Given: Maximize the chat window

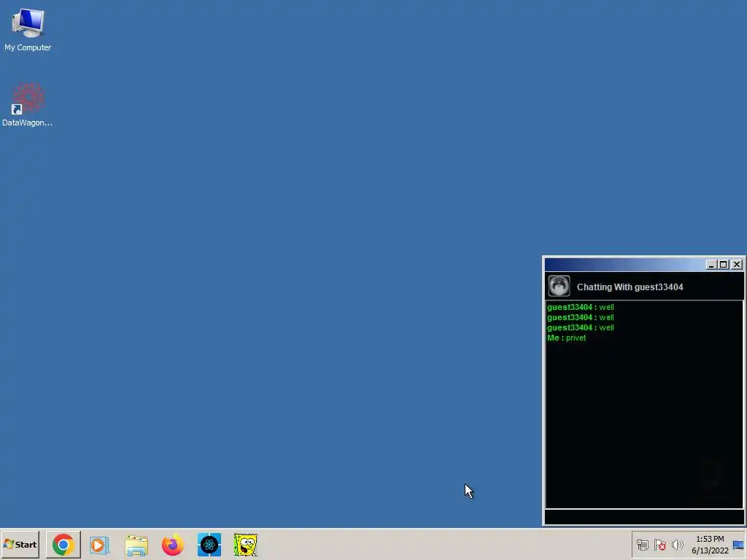Looking at the screenshot, I should tap(724, 264).
